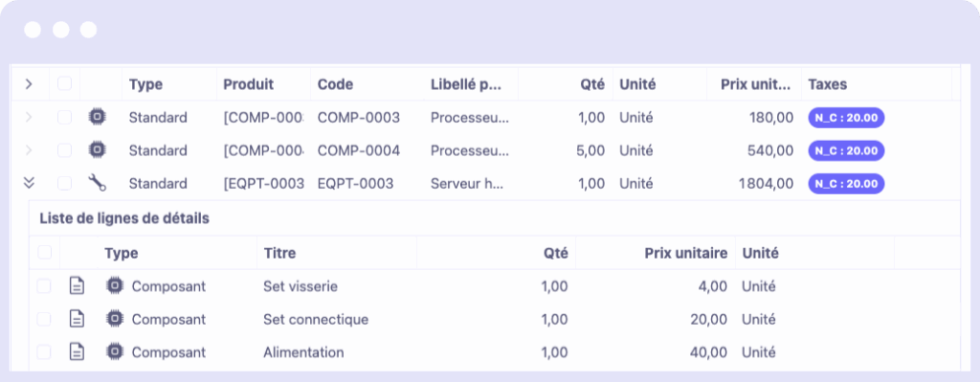980x382 pixels.
Task: Select all rows with header checkbox
Action: click(x=64, y=84)
